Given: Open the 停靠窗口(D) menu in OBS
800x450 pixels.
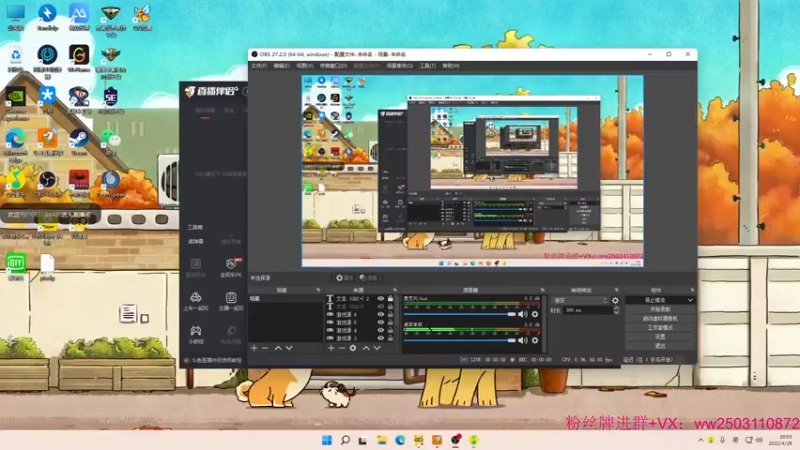Looking at the screenshot, I should (333, 66).
